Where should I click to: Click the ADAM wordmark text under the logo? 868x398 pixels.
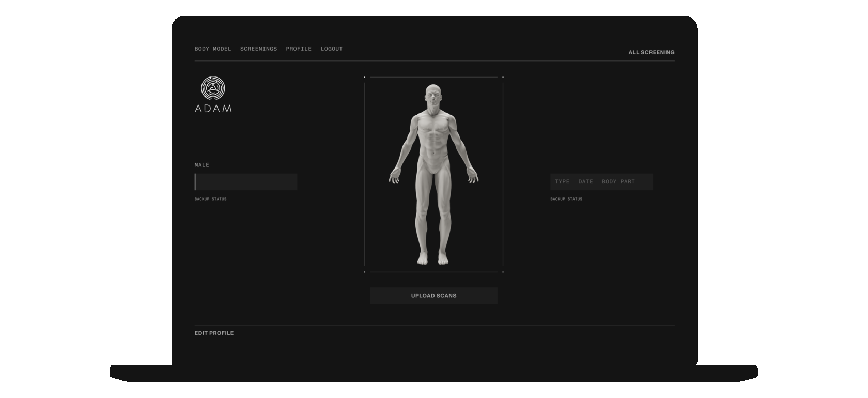tap(213, 109)
